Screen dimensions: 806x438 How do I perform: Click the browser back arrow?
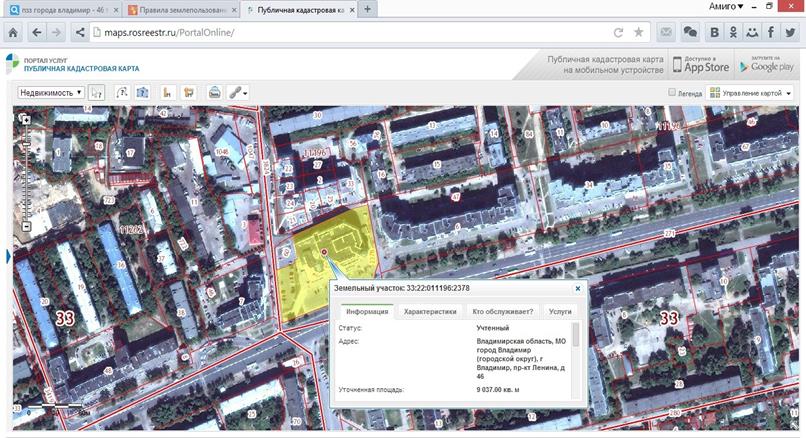click(36, 32)
